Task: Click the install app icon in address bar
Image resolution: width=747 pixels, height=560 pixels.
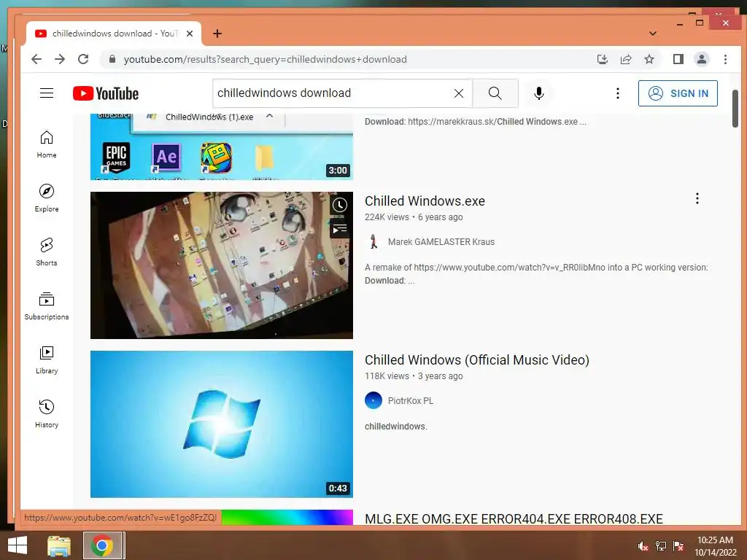Action: [602, 59]
